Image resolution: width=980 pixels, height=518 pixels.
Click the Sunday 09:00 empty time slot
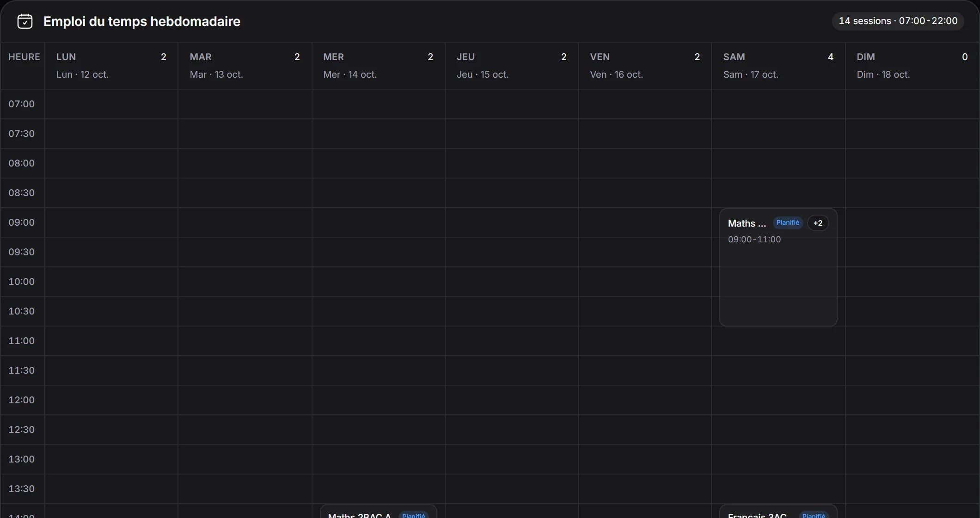(x=913, y=222)
